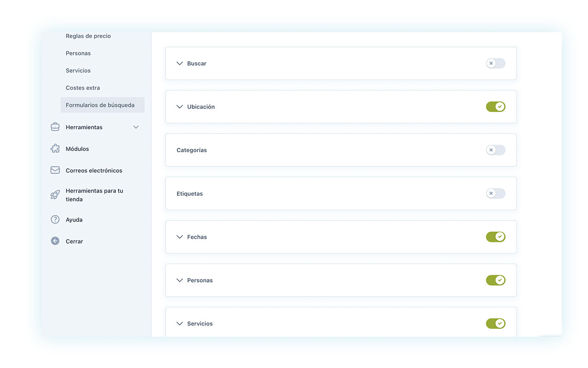This screenshot has width=588, height=368.
Task: Open Reglas de precio in sidebar
Action: pos(88,36)
